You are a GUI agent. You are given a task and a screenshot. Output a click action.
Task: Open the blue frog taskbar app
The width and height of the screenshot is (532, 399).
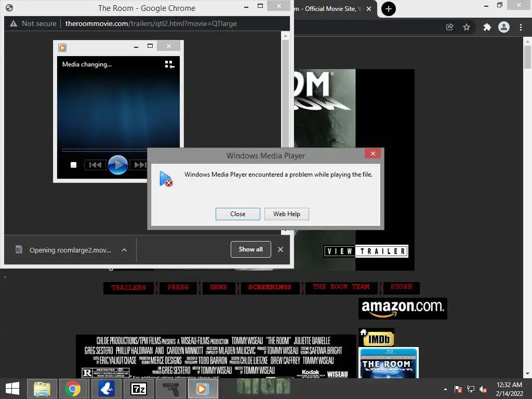pos(106,389)
